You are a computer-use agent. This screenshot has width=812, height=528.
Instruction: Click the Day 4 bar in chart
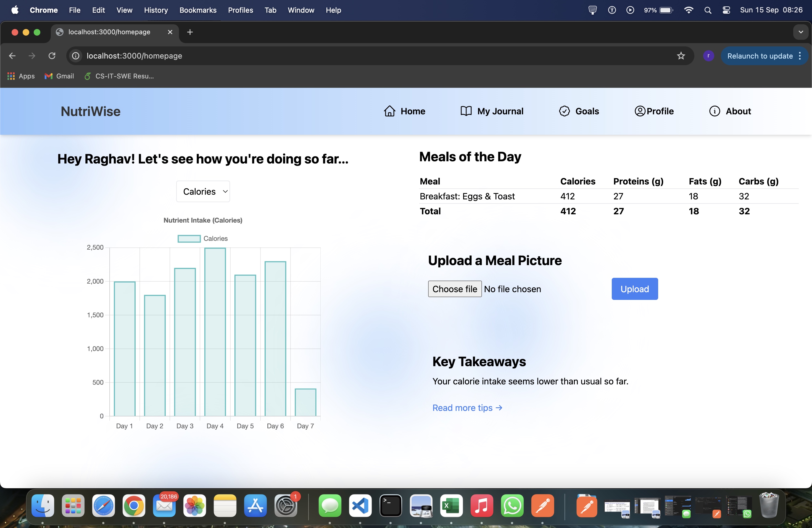[215, 332]
